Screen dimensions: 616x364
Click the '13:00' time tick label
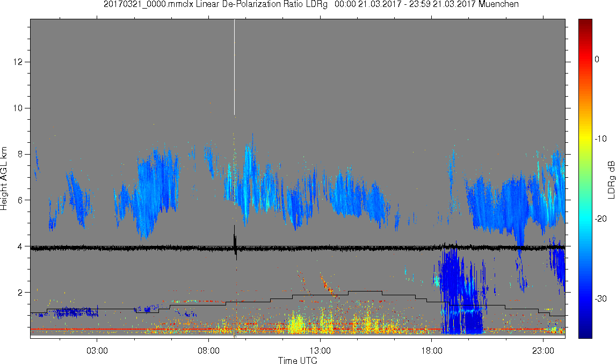[x=320, y=351]
